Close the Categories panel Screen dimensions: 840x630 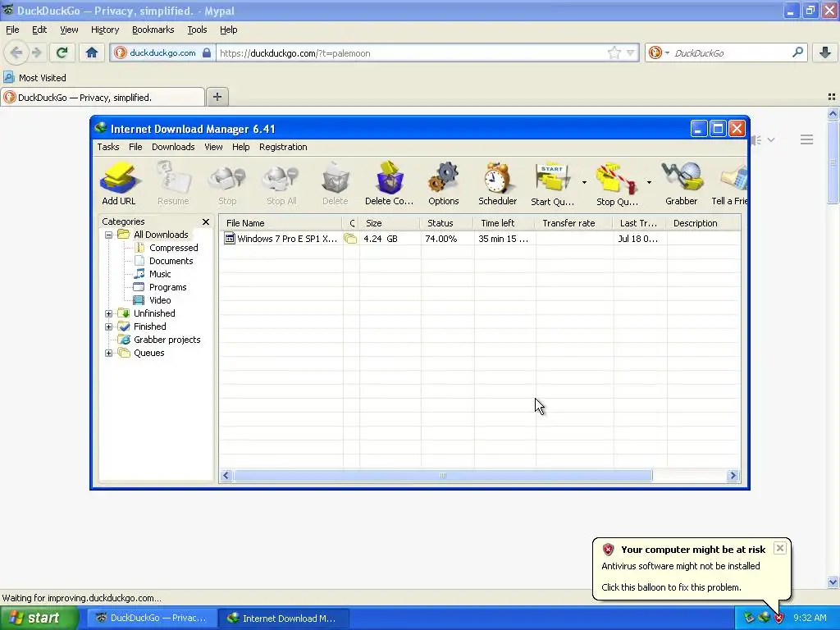tap(206, 221)
